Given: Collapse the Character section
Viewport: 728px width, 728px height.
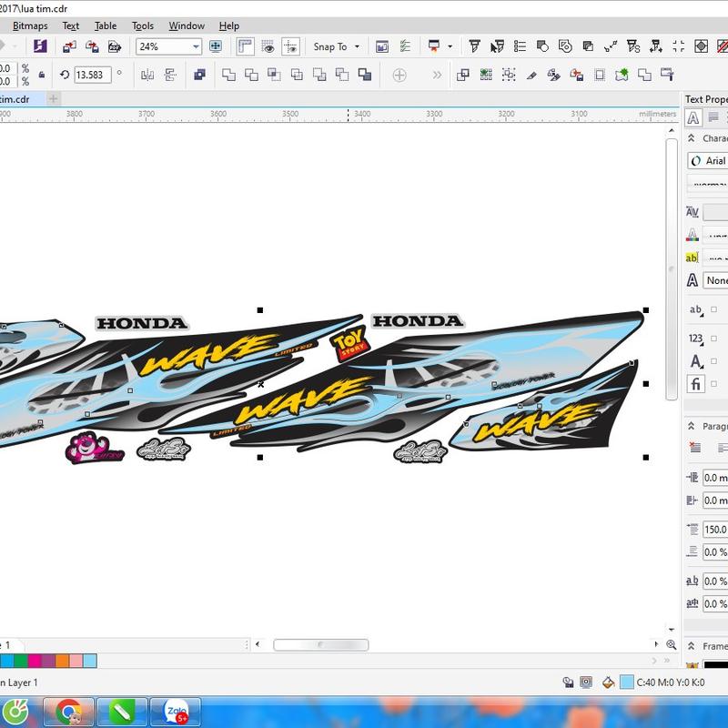Looking at the screenshot, I should point(692,138).
